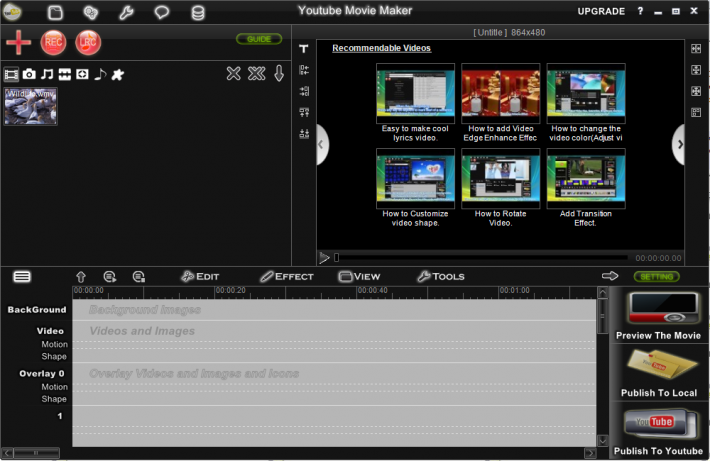Click the up arrow icon on the timeline toolbar
710x461 pixels.
coord(81,276)
